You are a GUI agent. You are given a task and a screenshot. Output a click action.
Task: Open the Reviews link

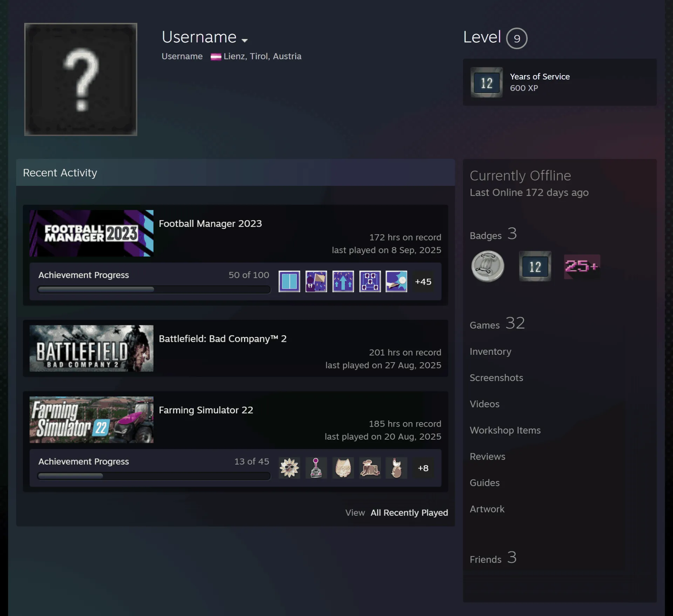[x=488, y=456]
